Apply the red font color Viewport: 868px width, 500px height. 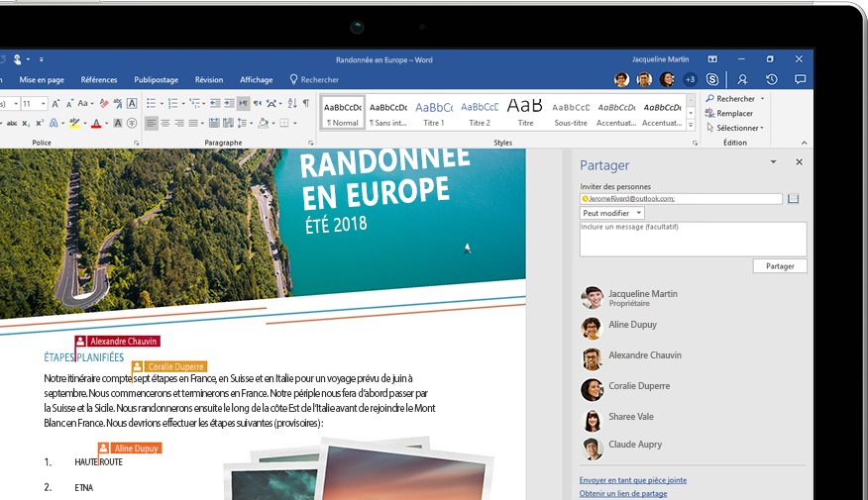pos(96,124)
